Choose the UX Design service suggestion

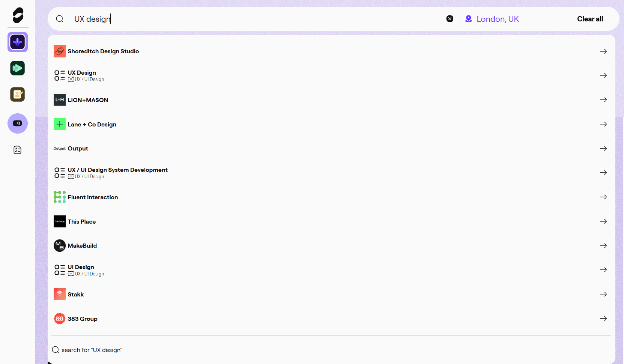(x=82, y=73)
